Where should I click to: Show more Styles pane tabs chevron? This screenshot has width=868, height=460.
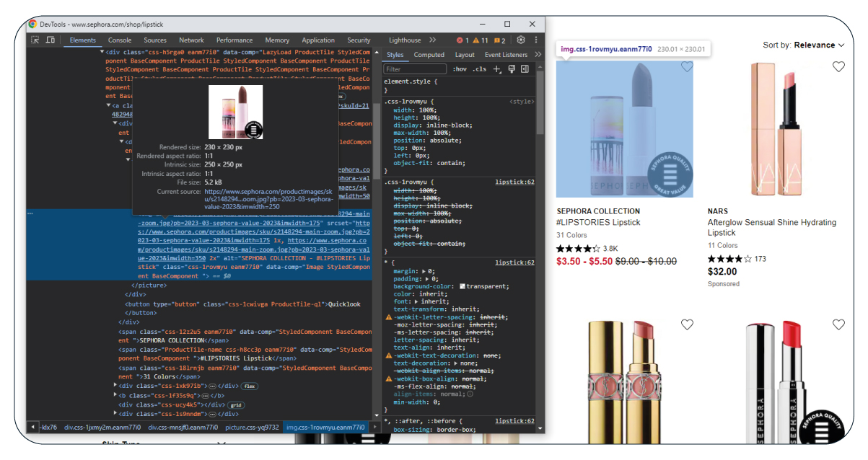tap(537, 55)
